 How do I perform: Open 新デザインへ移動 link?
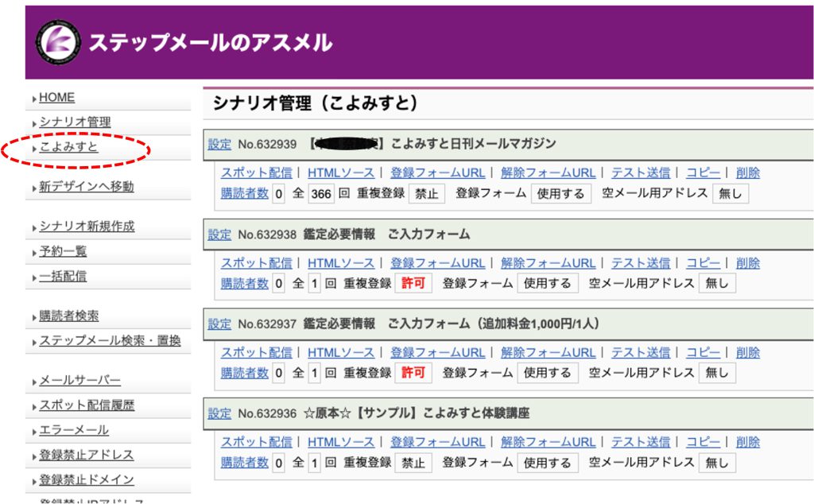click(86, 186)
